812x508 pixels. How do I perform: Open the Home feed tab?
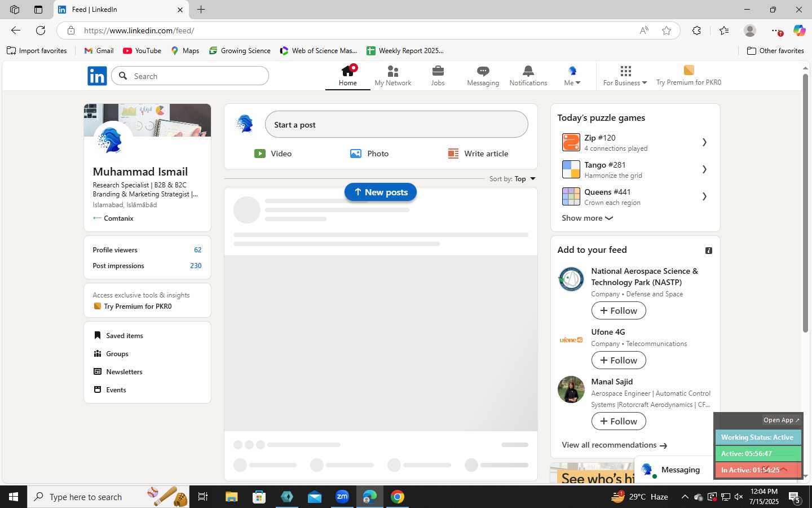pos(348,76)
